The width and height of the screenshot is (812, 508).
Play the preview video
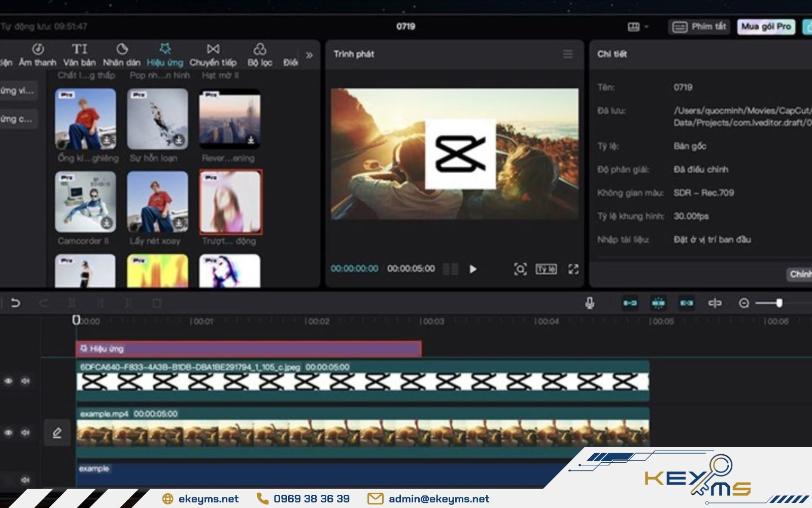pos(473,269)
